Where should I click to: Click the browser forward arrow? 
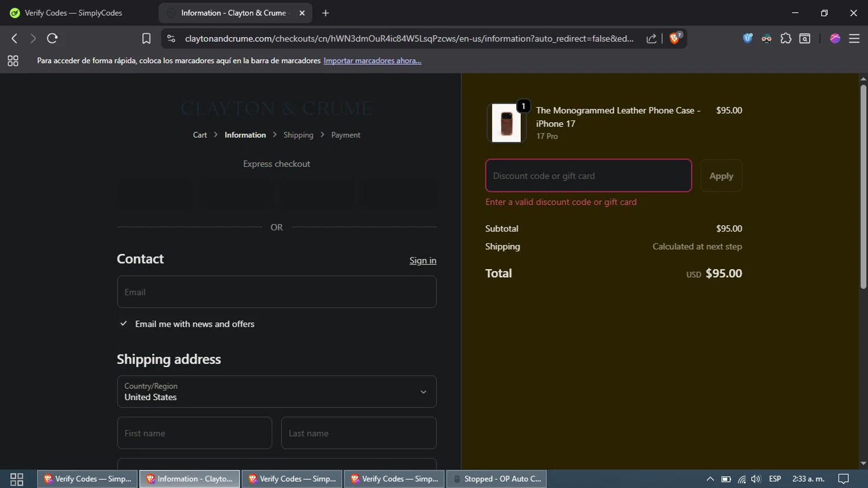tap(33, 38)
